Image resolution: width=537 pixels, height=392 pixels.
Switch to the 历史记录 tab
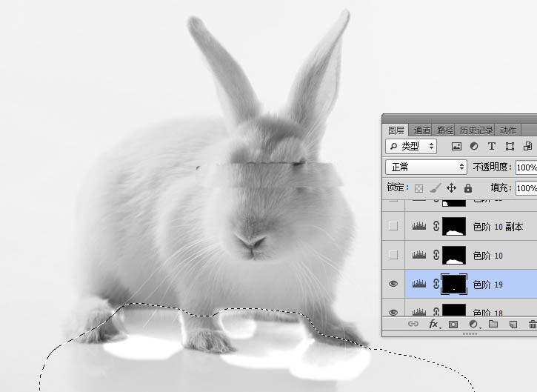click(476, 130)
